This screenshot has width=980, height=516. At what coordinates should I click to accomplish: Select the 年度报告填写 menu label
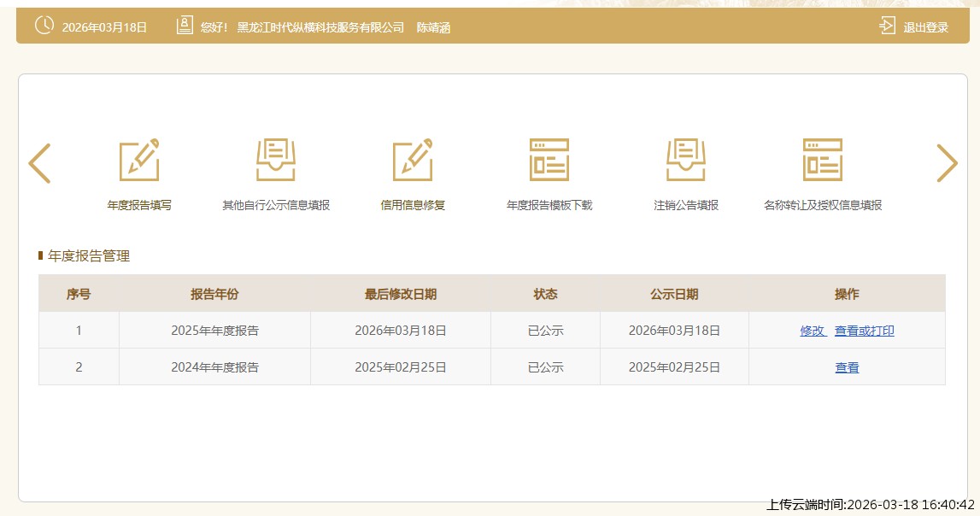point(139,205)
